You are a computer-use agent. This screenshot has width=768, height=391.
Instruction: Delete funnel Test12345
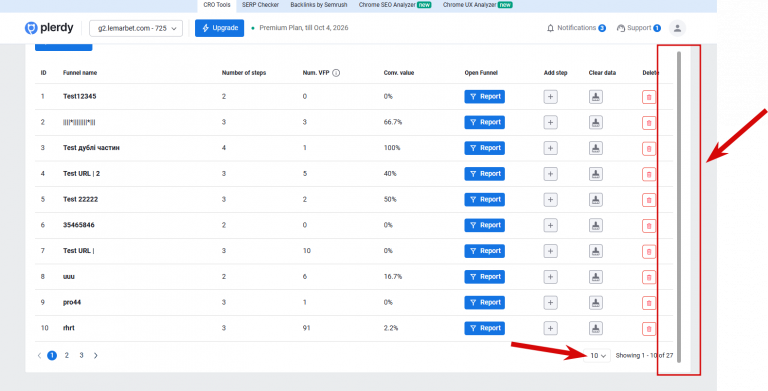click(x=649, y=97)
